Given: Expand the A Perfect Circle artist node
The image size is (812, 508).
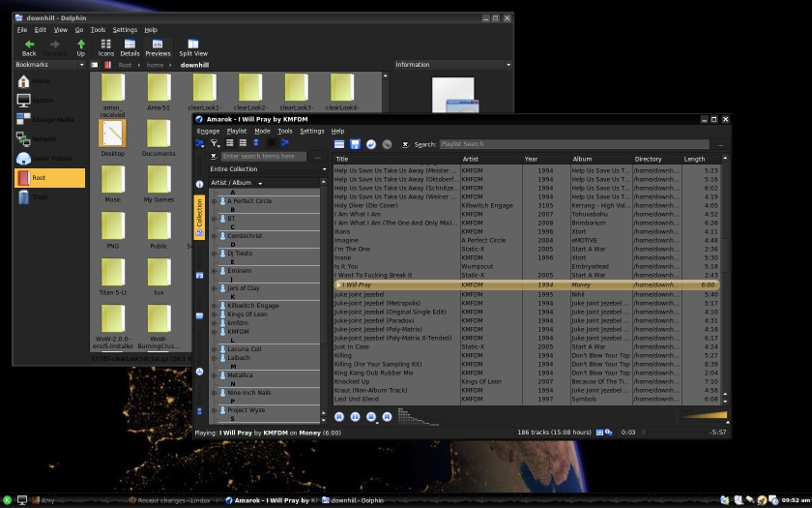Looking at the screenshot, I should click(x=214, y=201).
